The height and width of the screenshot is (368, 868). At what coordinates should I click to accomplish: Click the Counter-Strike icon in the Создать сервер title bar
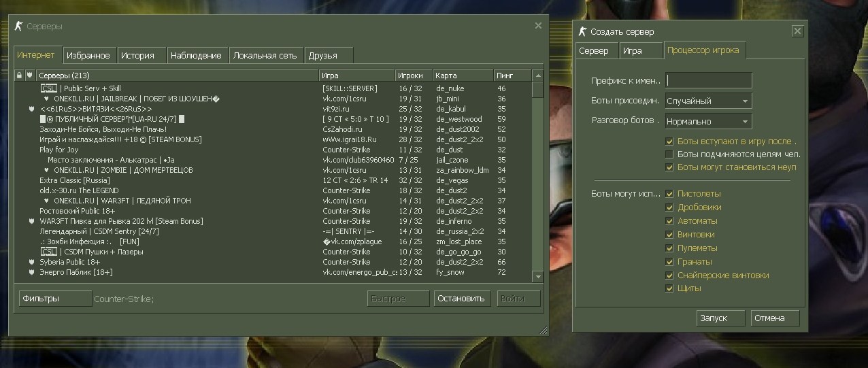pos(583,31)
